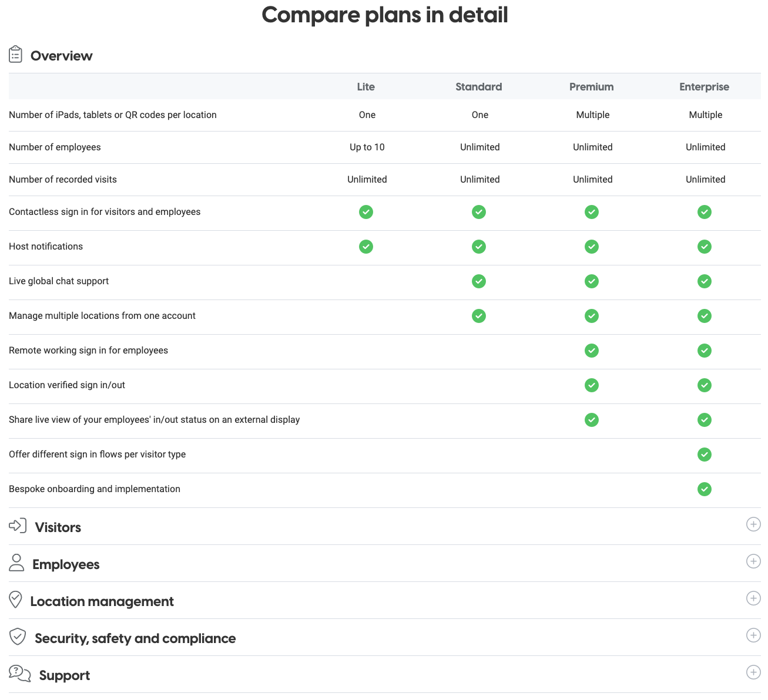
Task: Open the Support section plus icon
Action: click(x=753, y=672)
